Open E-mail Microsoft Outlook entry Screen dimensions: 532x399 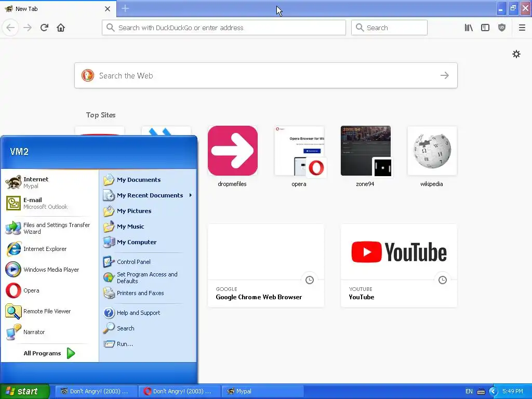(49, 203)
